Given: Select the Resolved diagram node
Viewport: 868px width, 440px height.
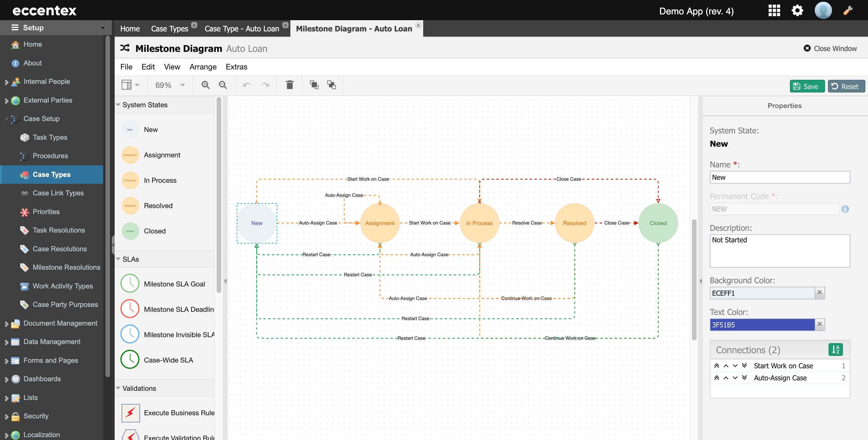Looking at the screenshot, I should [x=574, y=223].
